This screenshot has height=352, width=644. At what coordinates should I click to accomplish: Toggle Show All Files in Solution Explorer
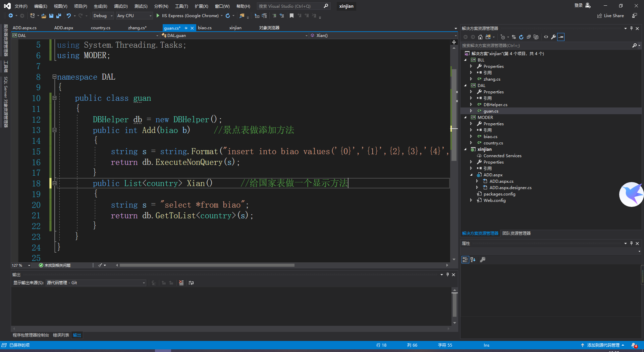(536, 37)
